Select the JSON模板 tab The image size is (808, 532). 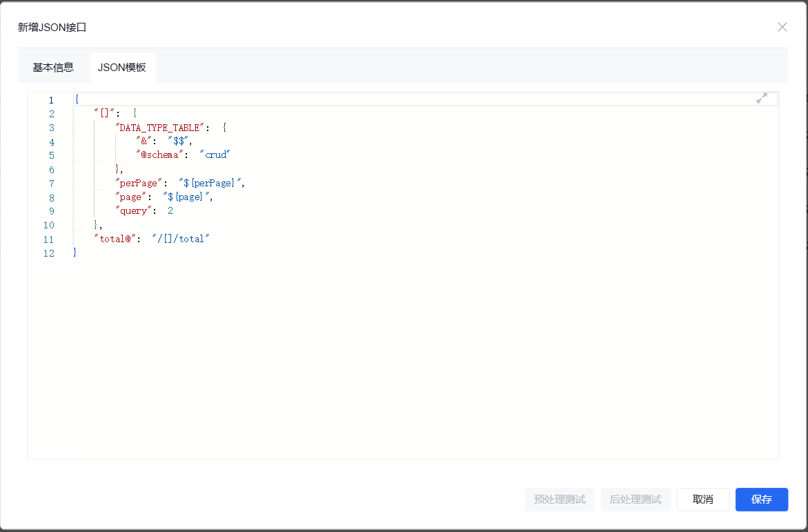point(122,67)
